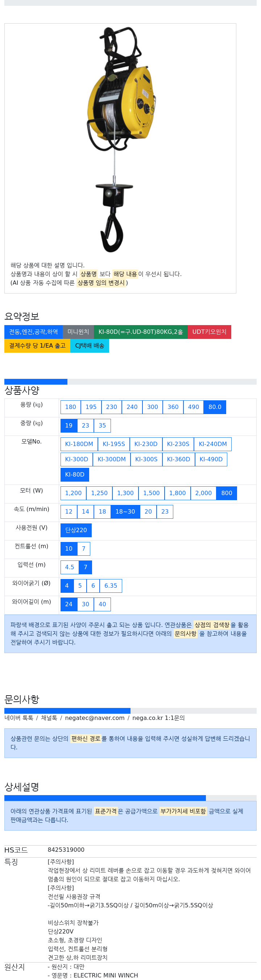The height and width of the screenshot is (980, 261).
Task: Open the UDT키오윈치 brand tag
Action: [x=209, y=332]
